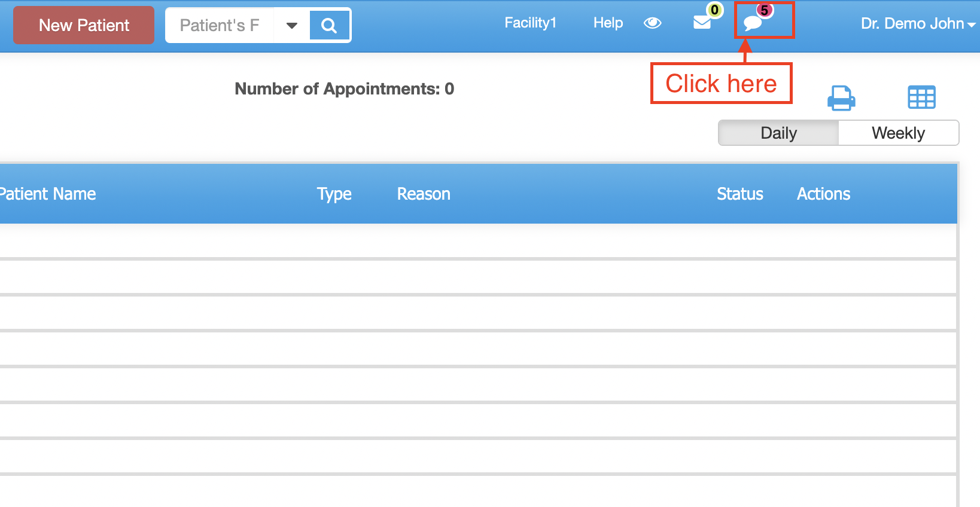Expand the Dr. Demo John user dropdown
The width and height of the screenshot is (980, 507).
click(x=918, y=23)
